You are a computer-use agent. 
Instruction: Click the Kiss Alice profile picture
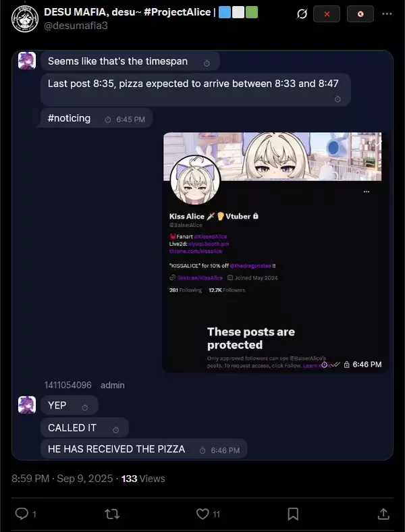pos(195,180)
